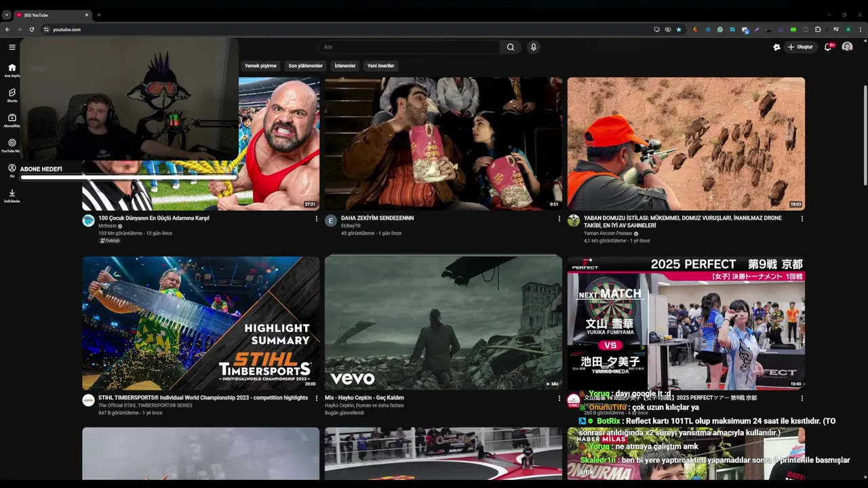Click the crossed-eye icon in address bar
The image size is (868, 488).
[668, 29]
